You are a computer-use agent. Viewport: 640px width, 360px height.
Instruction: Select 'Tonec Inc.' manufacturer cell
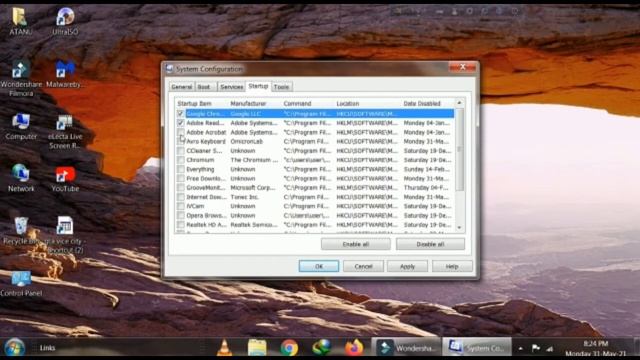click(x=244, y=197)
